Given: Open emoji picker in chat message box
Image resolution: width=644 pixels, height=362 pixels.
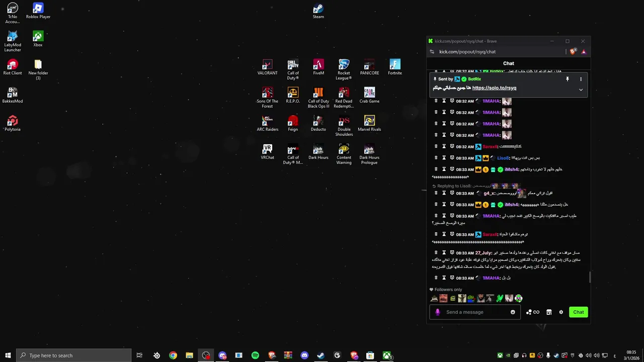Looking at the screenshot, I should [x=513, y=312].
